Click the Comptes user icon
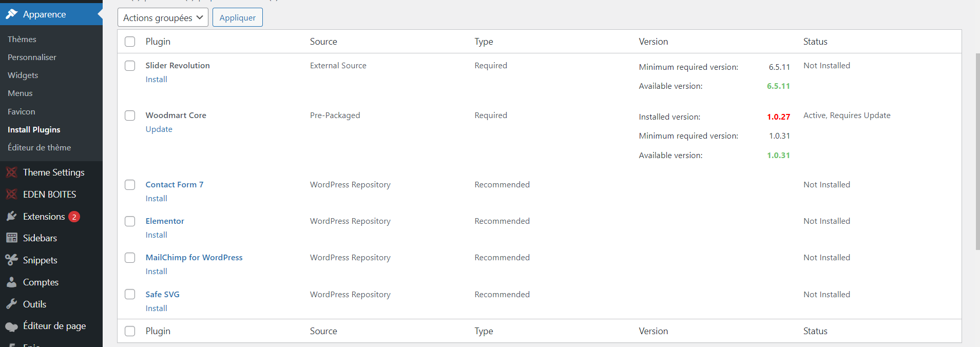980x347 pixels. click(12, 282)
